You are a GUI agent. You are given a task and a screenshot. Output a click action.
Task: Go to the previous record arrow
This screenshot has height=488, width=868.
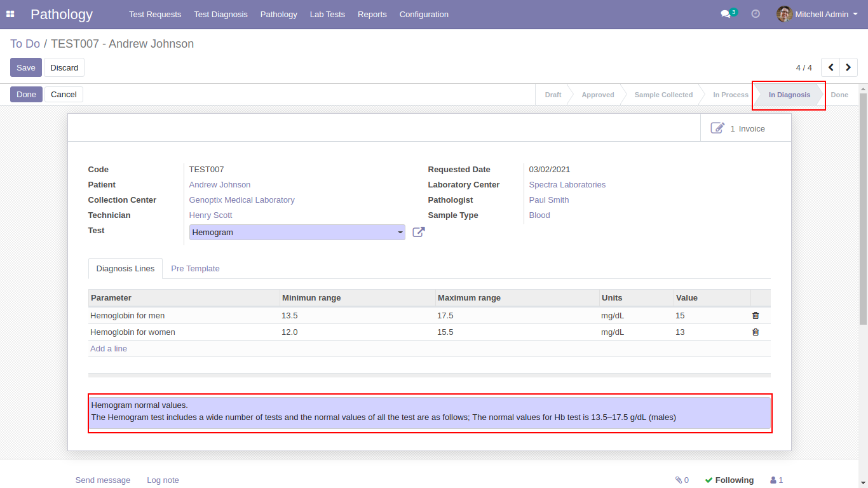[x=831, y=67]
